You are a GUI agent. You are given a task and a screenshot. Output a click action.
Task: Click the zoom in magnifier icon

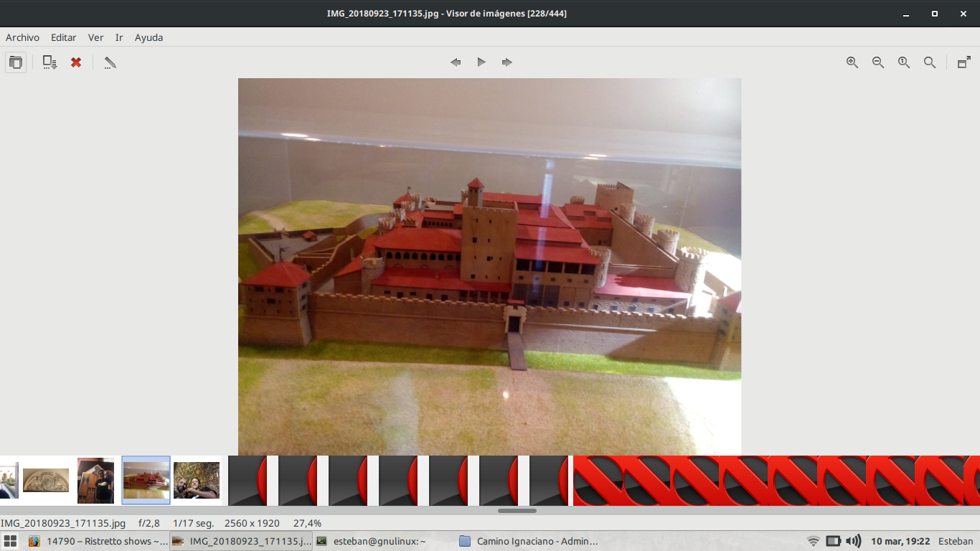coord(852,62)
